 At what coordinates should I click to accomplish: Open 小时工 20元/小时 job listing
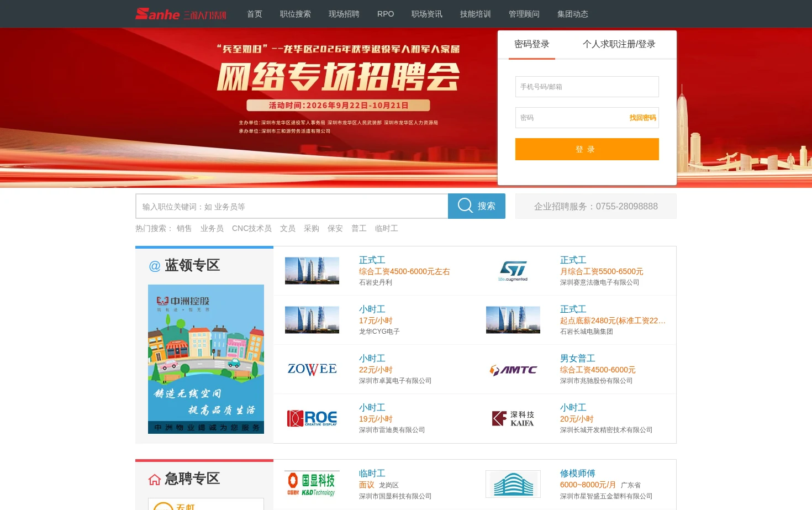573,407
